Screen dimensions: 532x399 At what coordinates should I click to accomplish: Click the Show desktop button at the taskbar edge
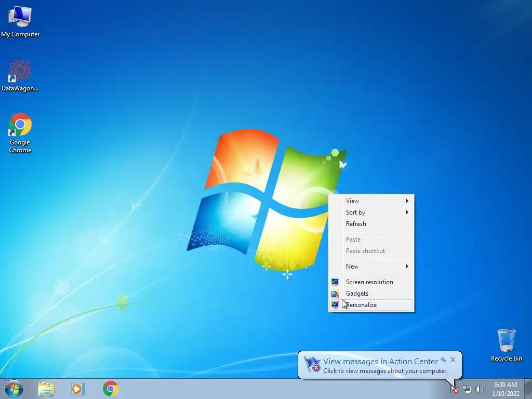pyautogui.click(x=528, y=389)
